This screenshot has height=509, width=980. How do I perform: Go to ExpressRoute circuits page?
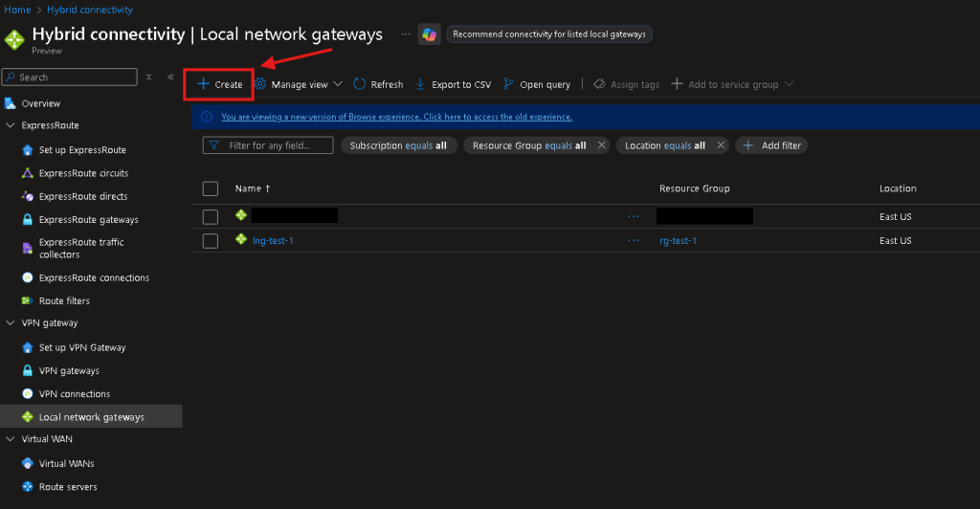tap(83, 173)
